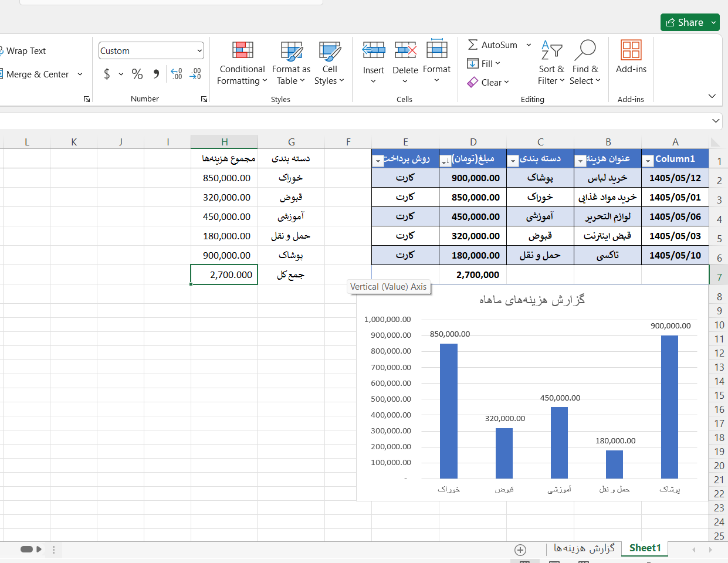Open sorted filter dropdown for مبلغ(تومان)
This screenshot has height=563, width=728.
tap(446, 161)
